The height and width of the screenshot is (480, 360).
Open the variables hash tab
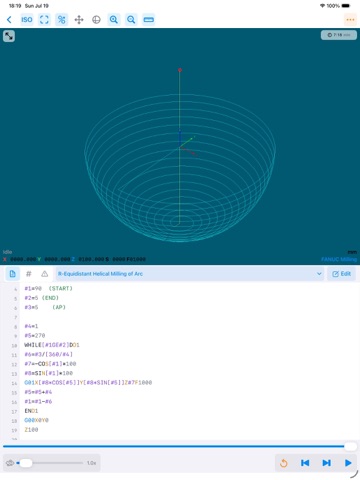pyautogui.click(x=29, y=274)
